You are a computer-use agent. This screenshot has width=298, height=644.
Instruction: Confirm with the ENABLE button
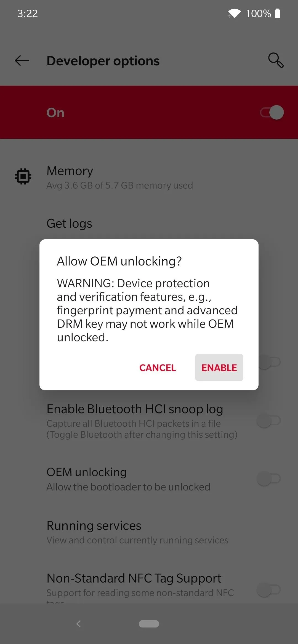(x=219, y=367)
